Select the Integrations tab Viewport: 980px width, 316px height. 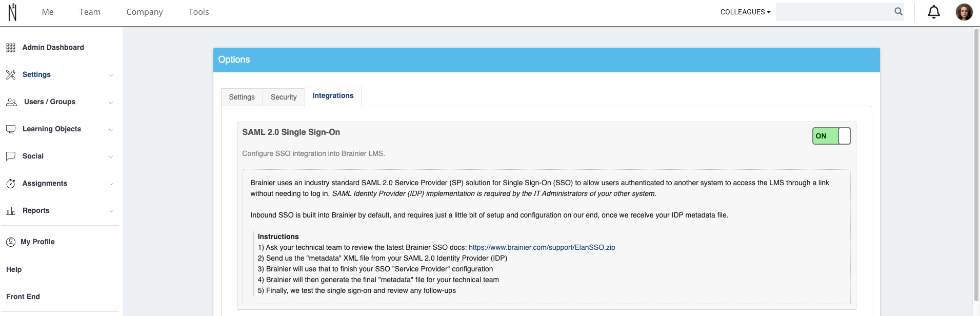[x=333, y=96]
